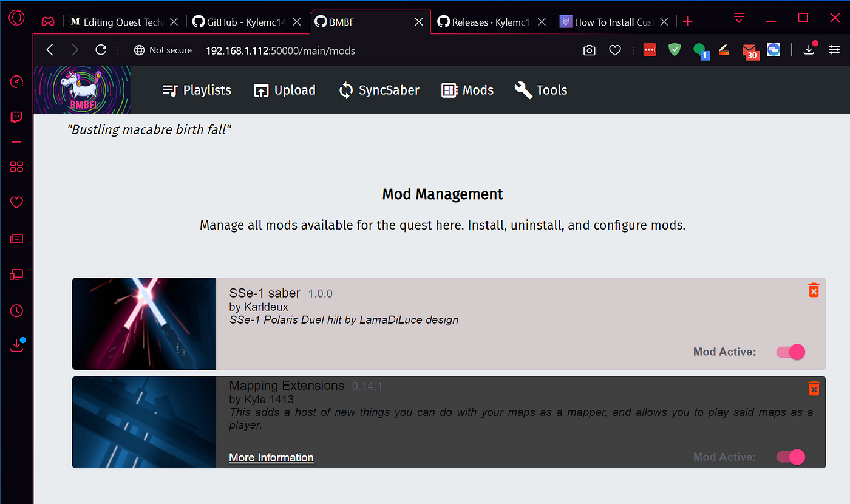Show downloads from toolbar arrow icon
Screen dimensions: 850x504
tap(810, 49)
